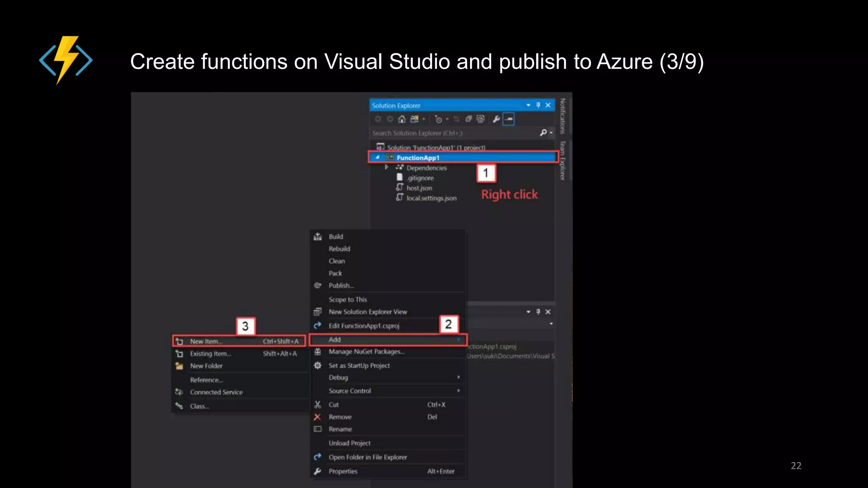
Task: Open the Notifications side tab
Action: click(563, 116)
